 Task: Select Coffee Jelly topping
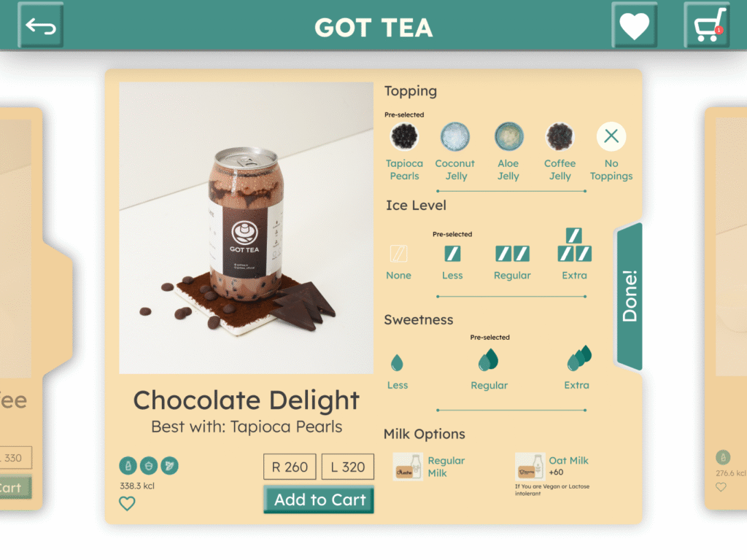click(560, 152)
